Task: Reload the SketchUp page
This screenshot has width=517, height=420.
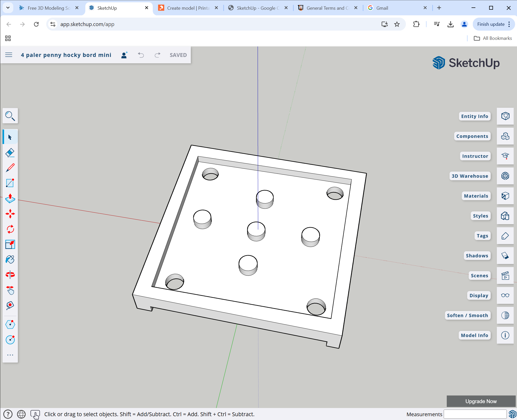Action: pyautogui.click(x=36, y=24)
